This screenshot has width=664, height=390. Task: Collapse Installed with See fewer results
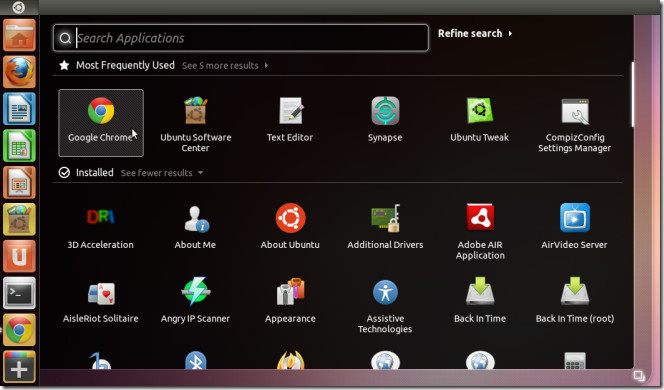tap(162, 173)
